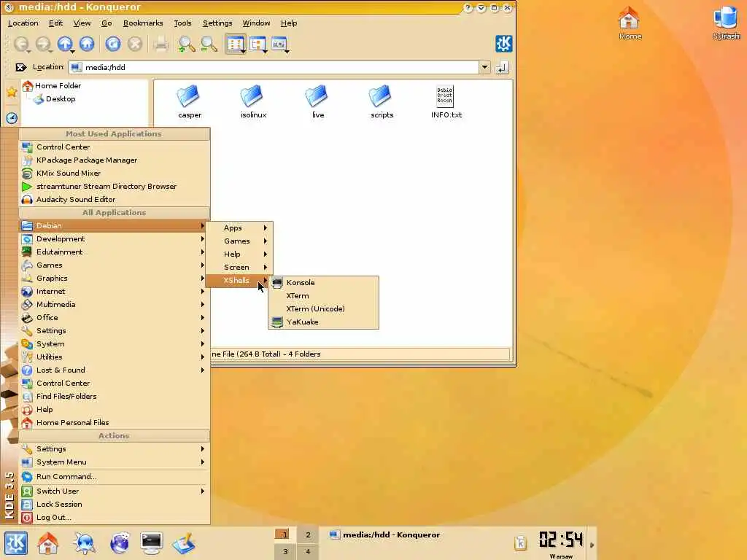Select the INFO.txt file

click(446, 101)
